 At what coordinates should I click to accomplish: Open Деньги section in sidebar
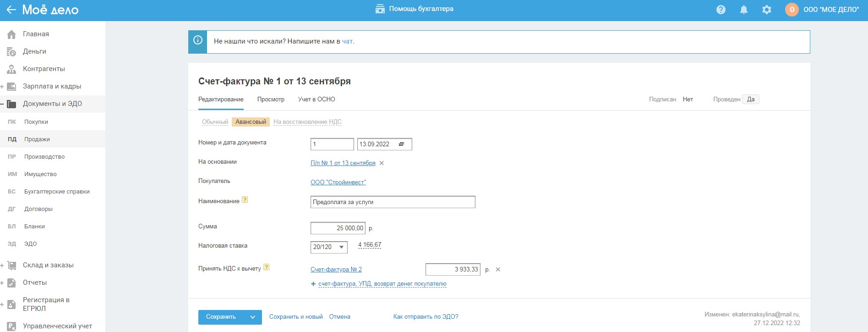tap(34, 51)
